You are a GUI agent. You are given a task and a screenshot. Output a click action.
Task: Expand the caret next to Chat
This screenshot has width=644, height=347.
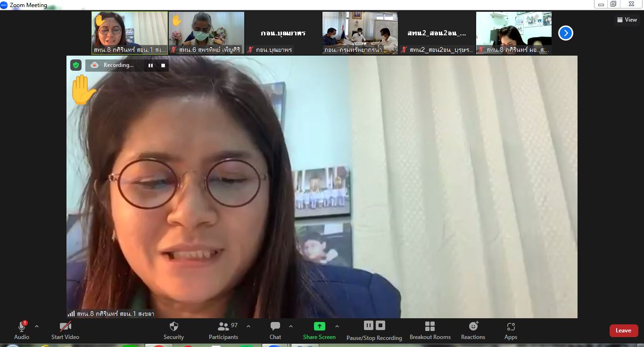coord(291,326)
